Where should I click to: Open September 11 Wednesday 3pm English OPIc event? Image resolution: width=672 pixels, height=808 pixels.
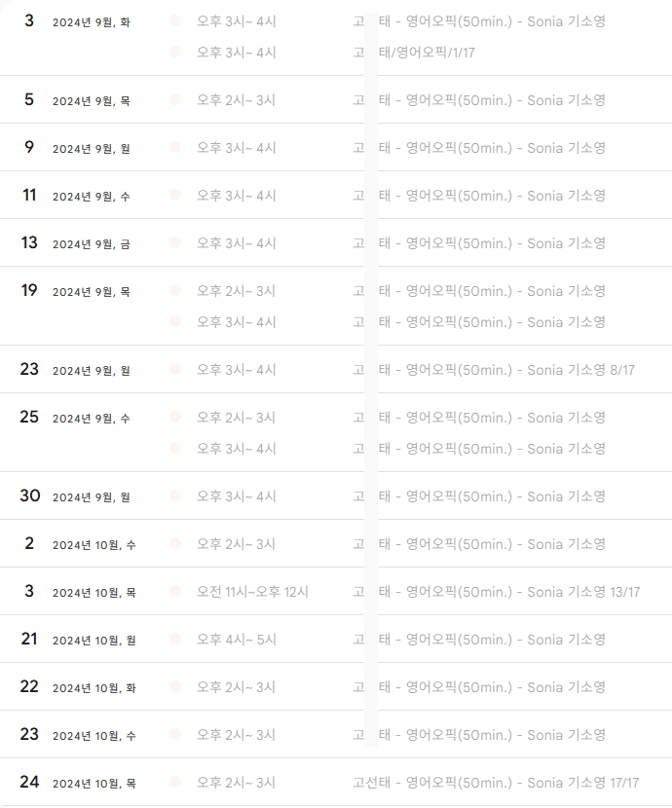pos(479,196)
